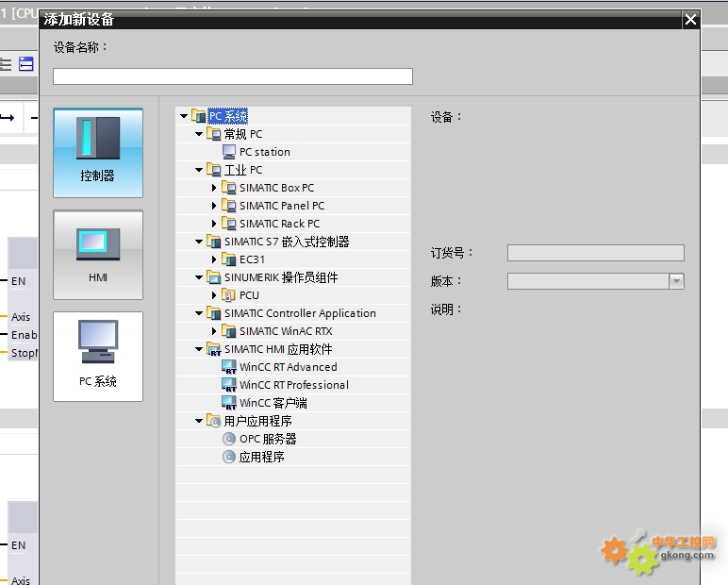Click the 用户应用程序 folder icon
This screenshot has width=728, height=585.
coord(213,421)
